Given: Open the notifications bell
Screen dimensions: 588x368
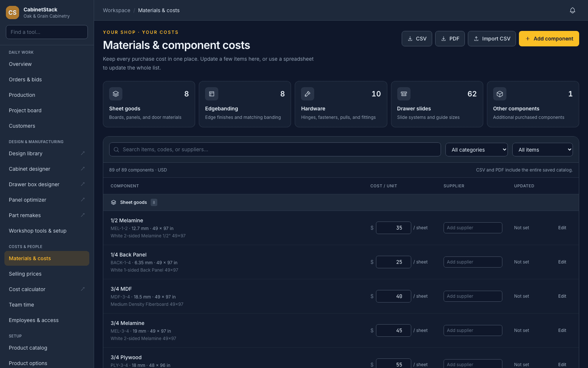Looking at the screenshot, I should coord(572,10).
